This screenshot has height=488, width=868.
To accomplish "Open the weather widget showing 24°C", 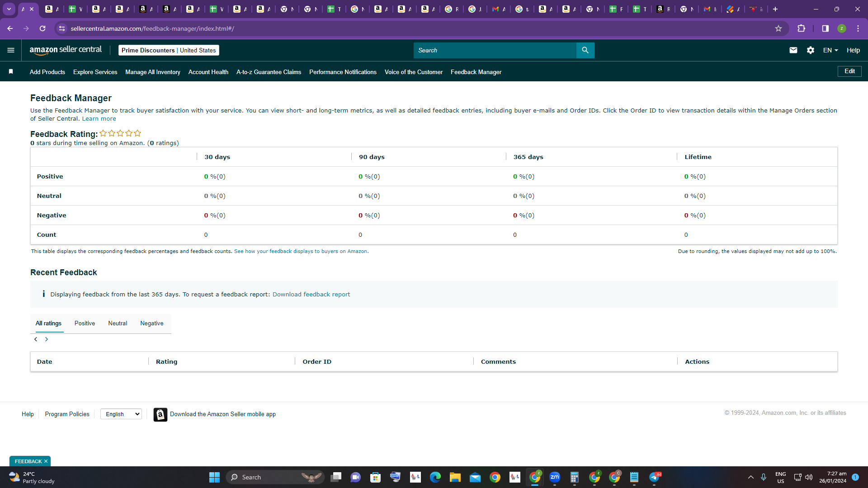I will point(31,477).
